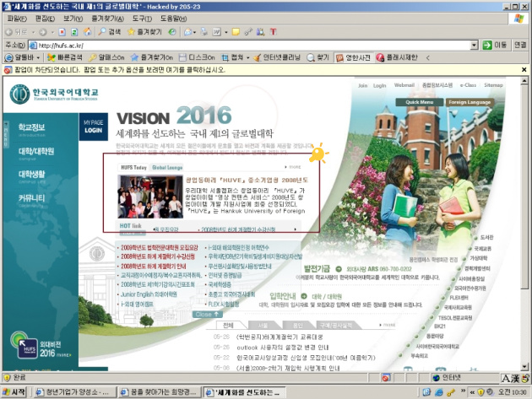Click the Forward arrow icon
Viewport: 532px width, 399px height.
[x=43, y=32]
